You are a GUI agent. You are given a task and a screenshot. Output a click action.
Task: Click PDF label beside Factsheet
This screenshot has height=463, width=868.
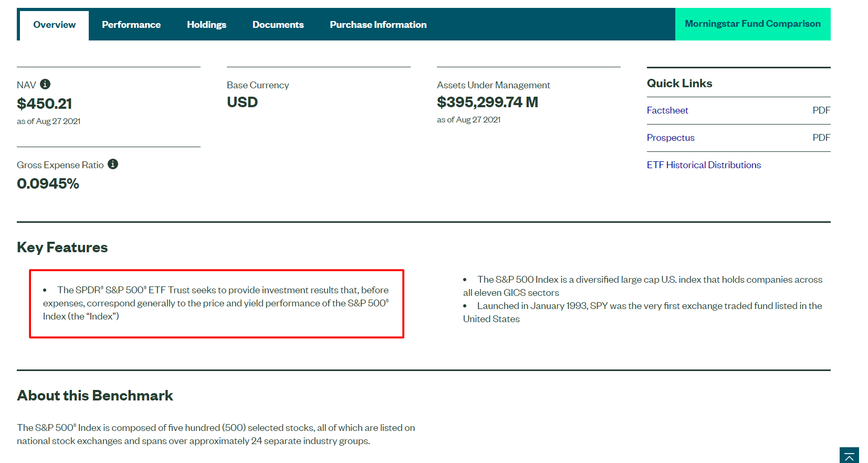pos(821,110)
